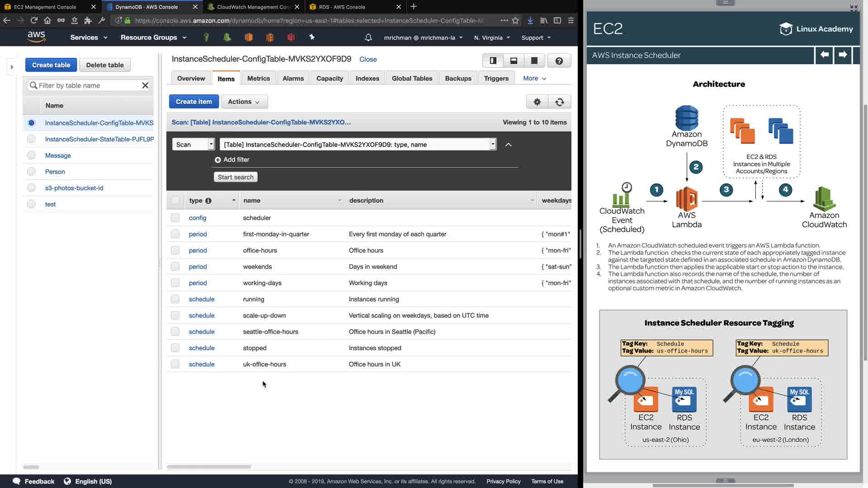The height and width of the screenshot is (488, 868).
Task: Click the AWS logo home icon
Action: coord(36,37)
